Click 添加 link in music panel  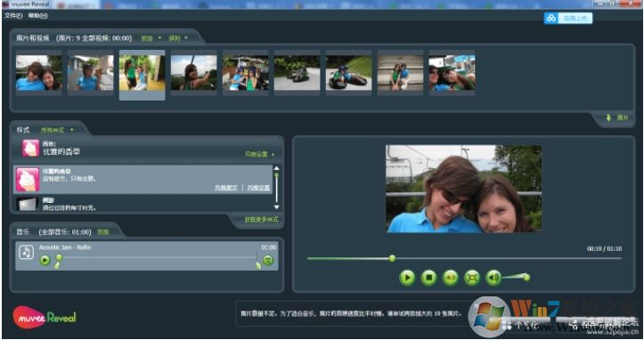coord(103,232)
